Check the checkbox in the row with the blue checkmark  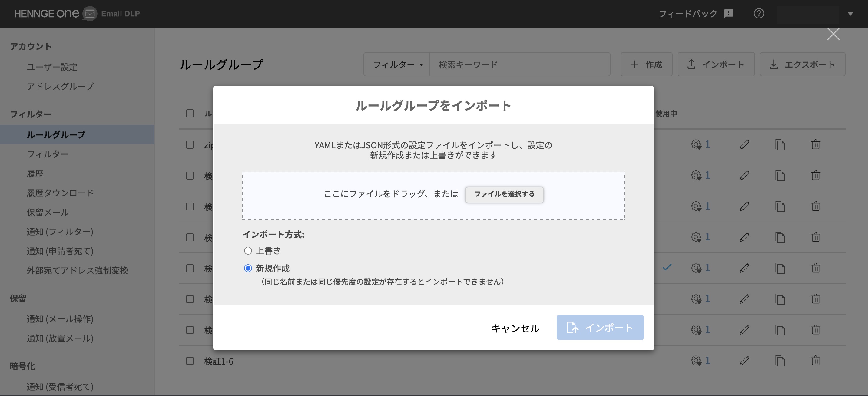tap(190, 268)
